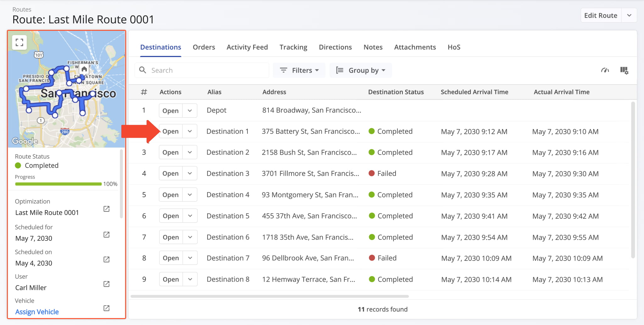Viewport: 644px width, 325px height.
Task: Open the Scheduled on edit icon
Action: point(107,260)
